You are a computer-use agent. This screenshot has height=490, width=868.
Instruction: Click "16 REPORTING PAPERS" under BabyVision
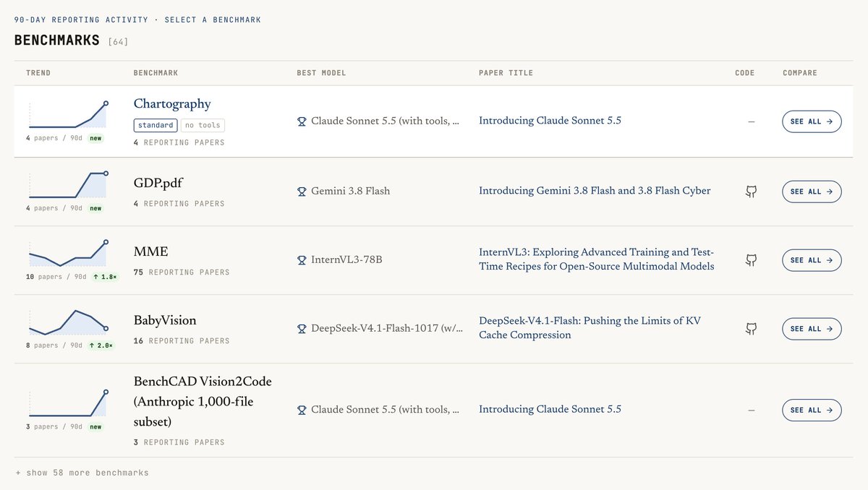(182, 341)
